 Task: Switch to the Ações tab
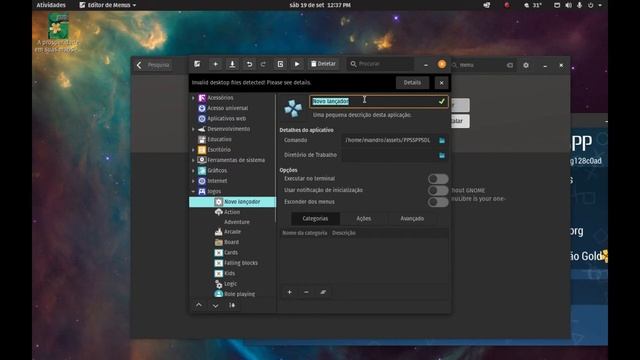tap(364, 219)
